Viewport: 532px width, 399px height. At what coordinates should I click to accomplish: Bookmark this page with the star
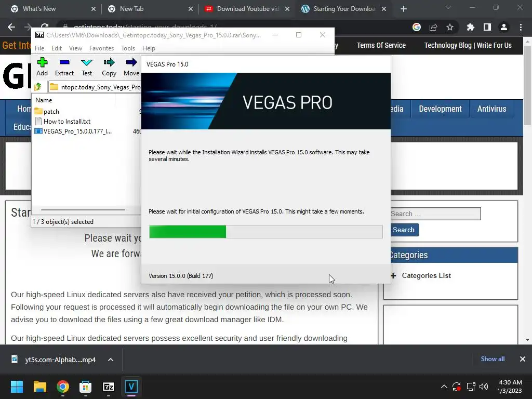click(x=450, y=27)
